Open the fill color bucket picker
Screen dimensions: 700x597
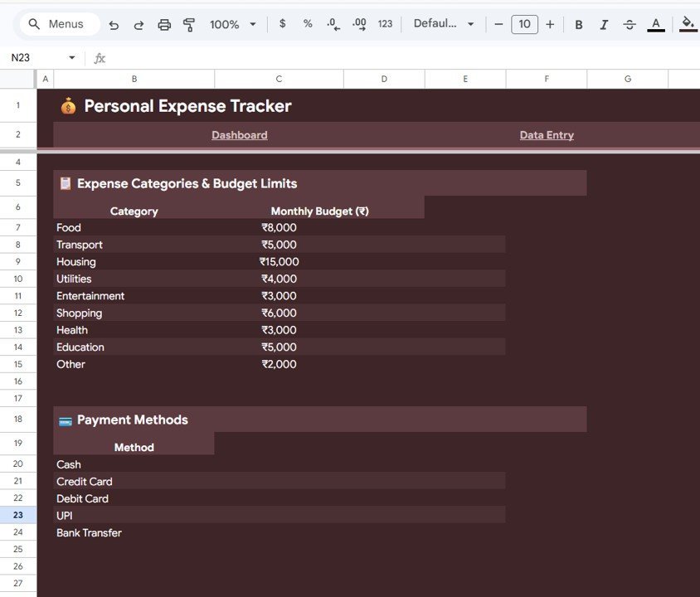point(688,24)
